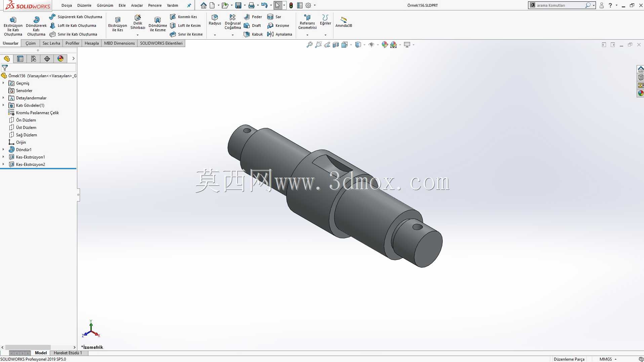Screen dimensions: 644x362
Task: Expand Radyus dropdown arrow
Action: pyautogui.click(x=215, y=35)
